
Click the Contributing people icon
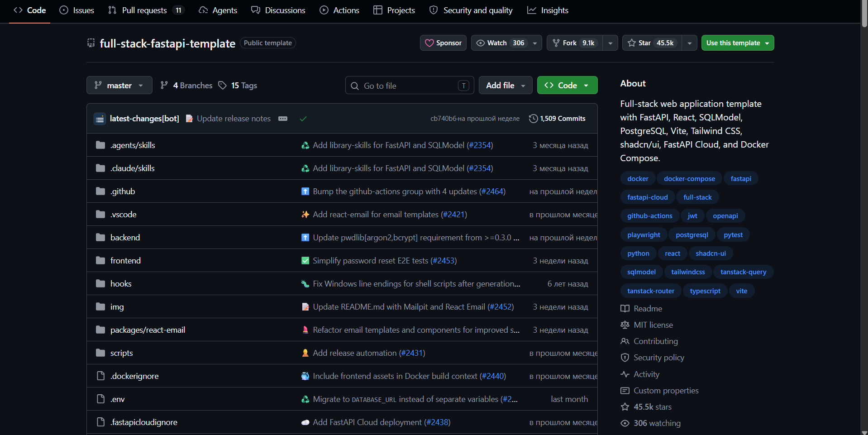click(625, 341)
